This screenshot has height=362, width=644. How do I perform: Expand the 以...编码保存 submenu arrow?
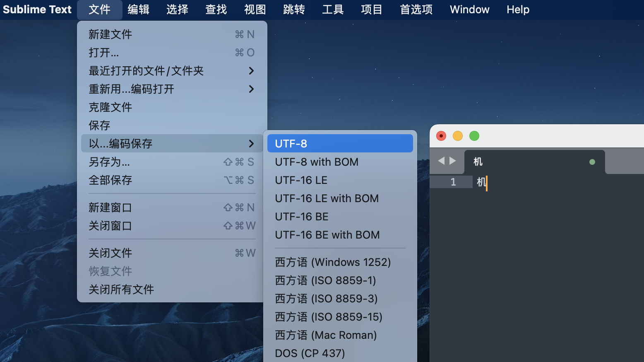[x=251, y=144]
